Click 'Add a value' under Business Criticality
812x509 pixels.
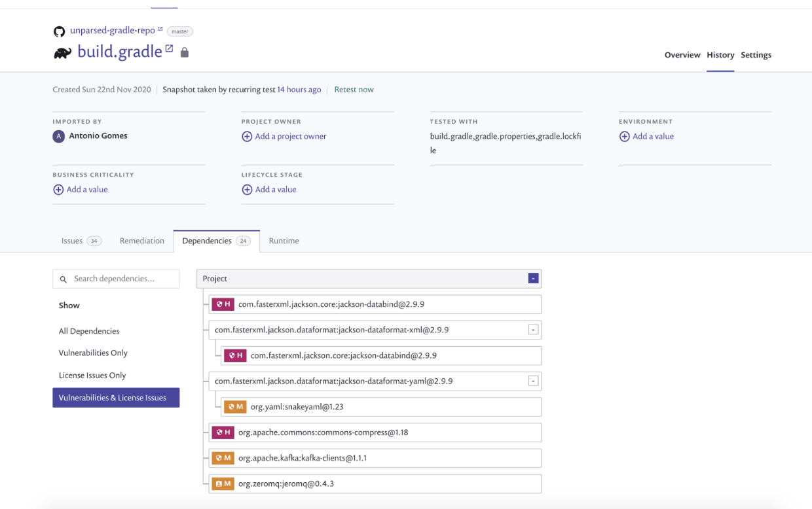point(87,190)
